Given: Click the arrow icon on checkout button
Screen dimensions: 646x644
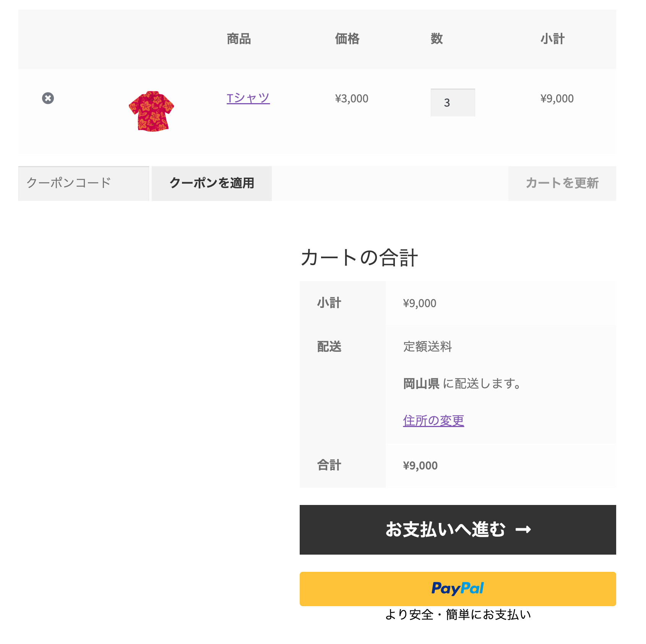Looking at the screenshot, I should click(523, 530).
